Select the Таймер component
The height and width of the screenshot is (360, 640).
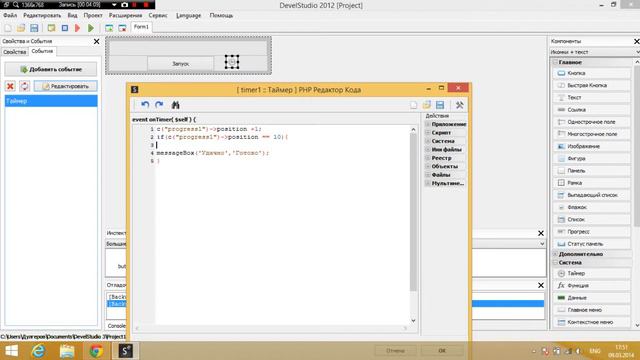coord(592,273)
